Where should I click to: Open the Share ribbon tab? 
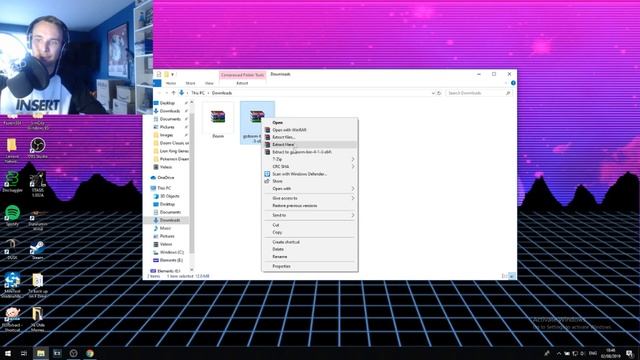[x=190, y=83]
